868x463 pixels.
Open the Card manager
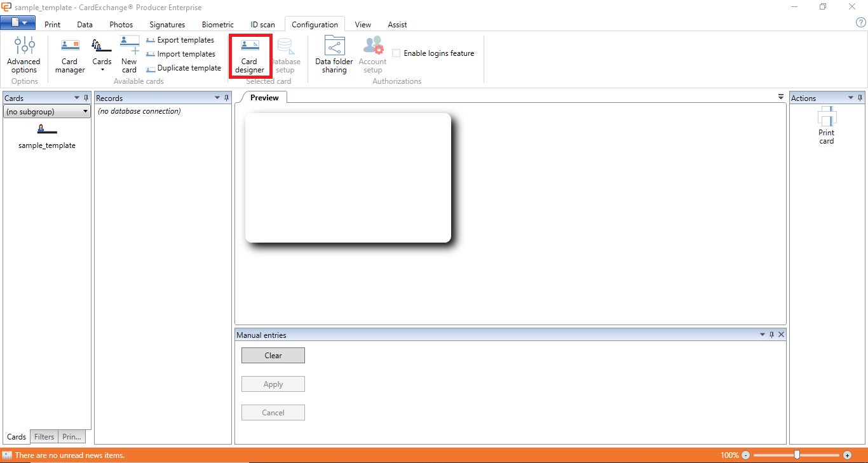click(70, 55)
